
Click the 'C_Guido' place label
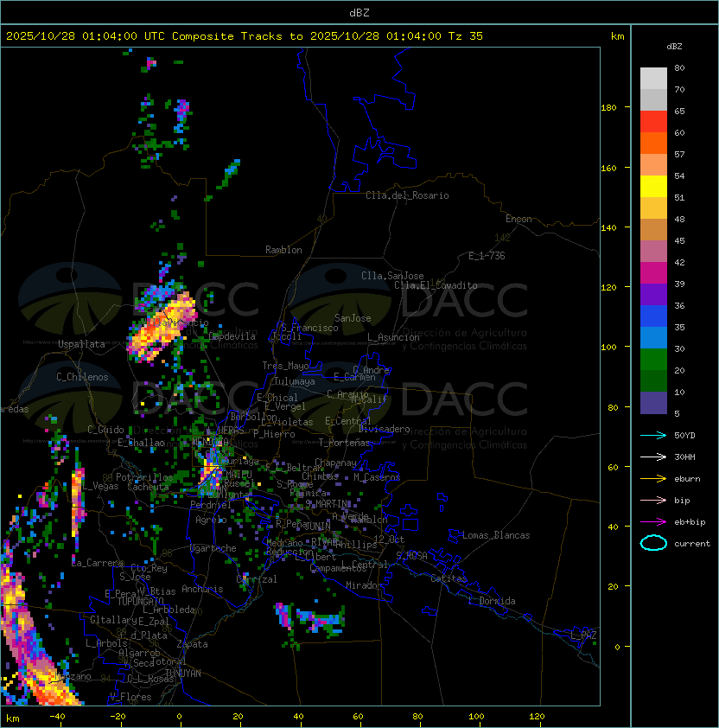pos(105,430)
